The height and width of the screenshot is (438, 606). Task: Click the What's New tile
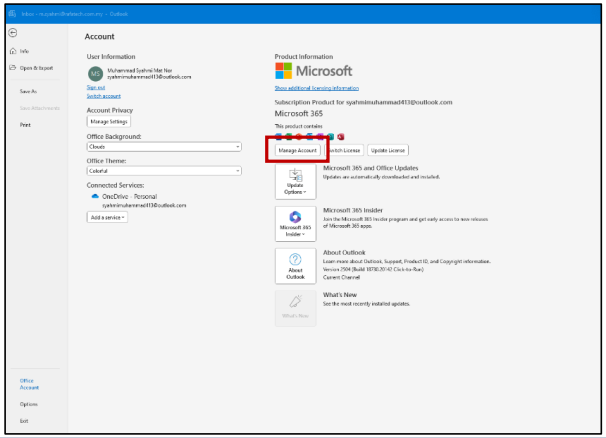tap(296, 308)
